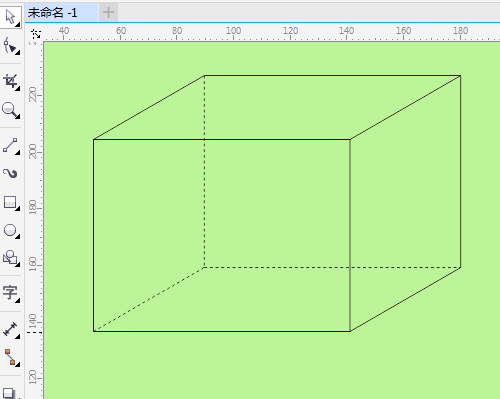
Task: Click the 100 mark on horizontal ruler
Action: [x=233, y=31]
